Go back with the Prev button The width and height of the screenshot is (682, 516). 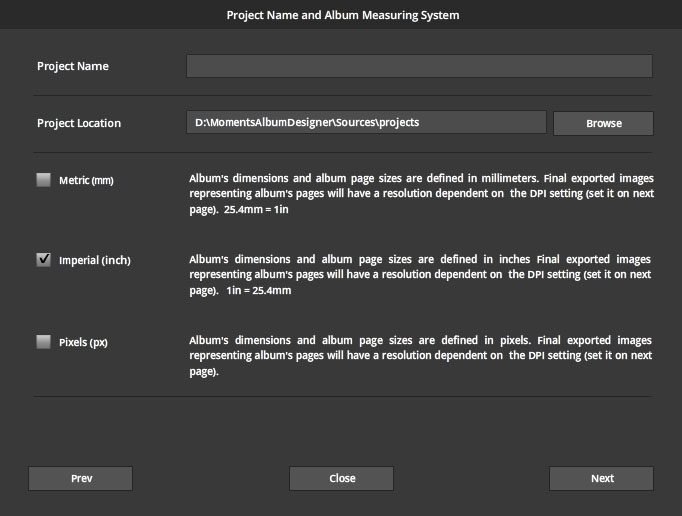[80, 479]
